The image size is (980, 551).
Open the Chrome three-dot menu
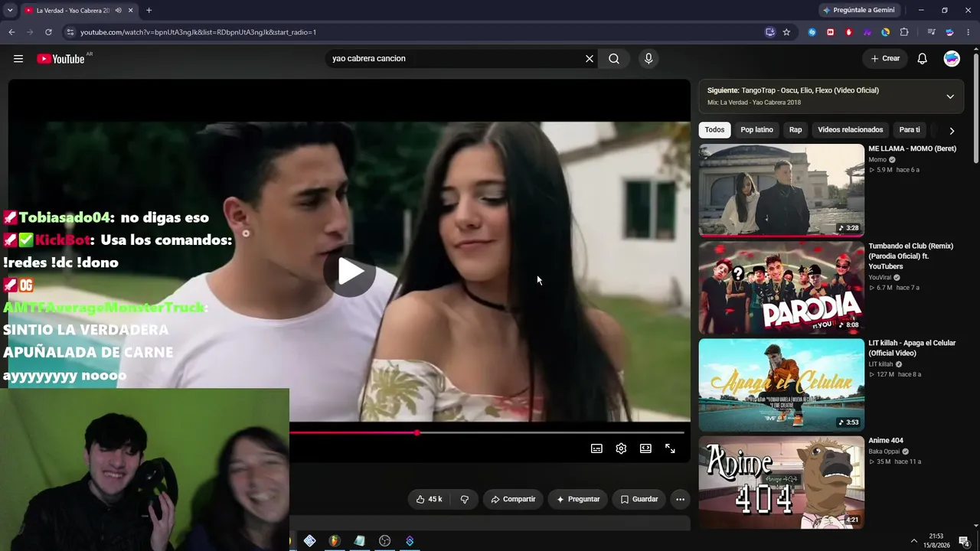click(968, 32)
